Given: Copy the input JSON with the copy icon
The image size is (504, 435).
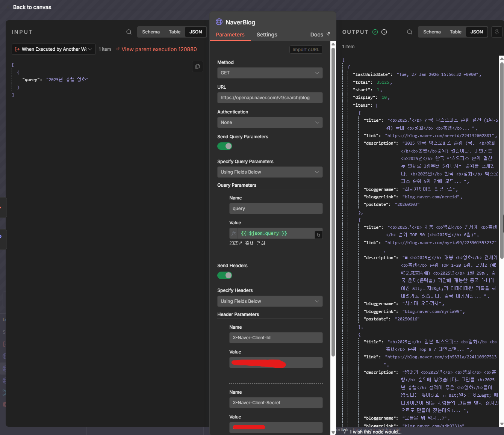Looking at the screenshot, I should (x=197, y=66).
